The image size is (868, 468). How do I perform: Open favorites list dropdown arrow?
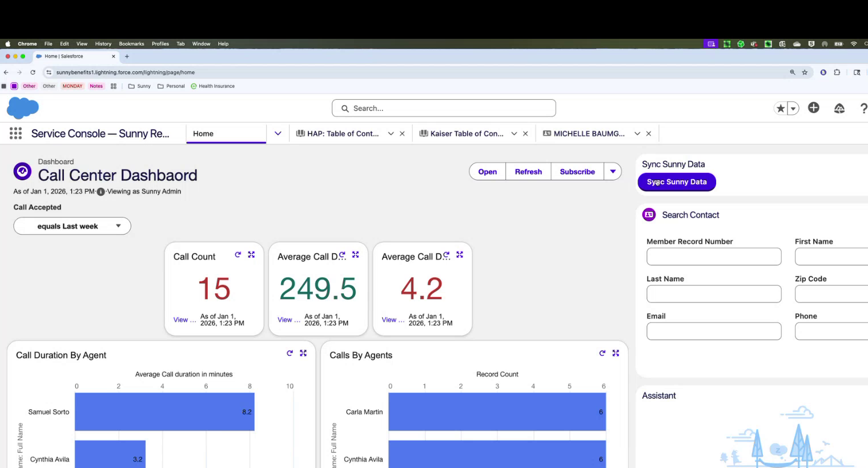point(793,108)
